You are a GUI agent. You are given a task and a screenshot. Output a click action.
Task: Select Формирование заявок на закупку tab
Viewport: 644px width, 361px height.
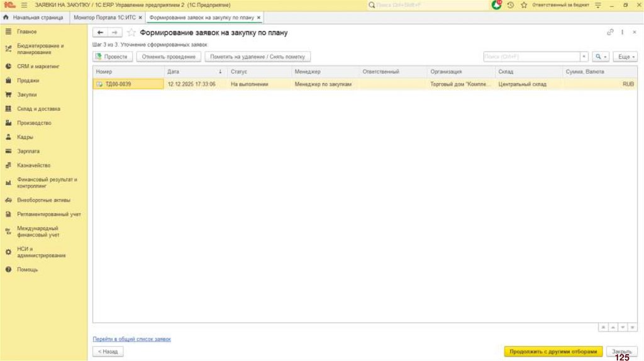pyautogui.click(x=202, y=18)
